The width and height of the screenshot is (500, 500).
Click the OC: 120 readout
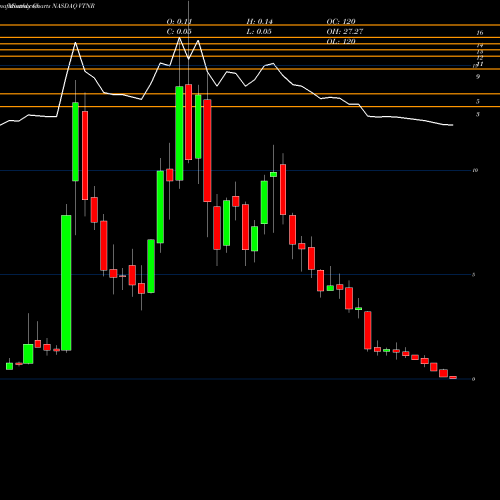tap(341, 21)
